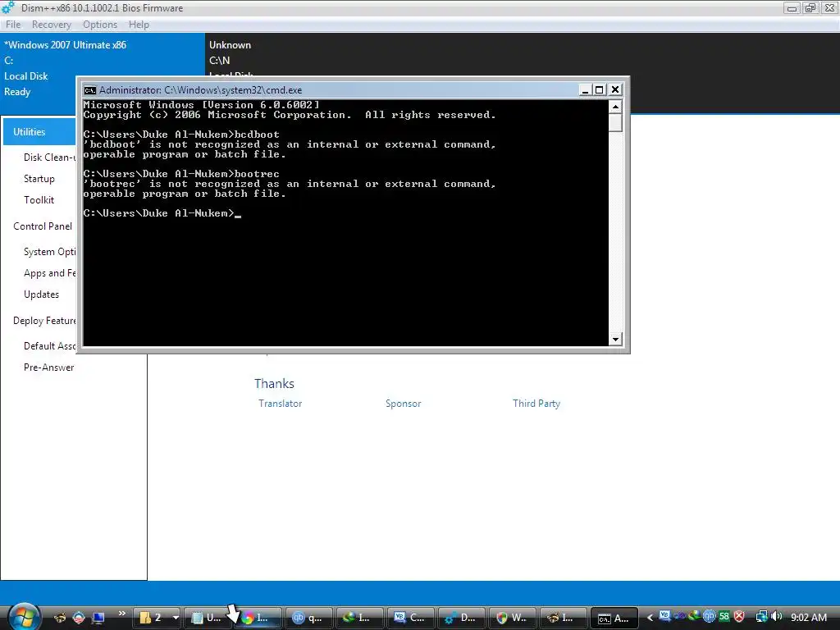Open the Dism++ Options menu
This screenshot has width=840, height=630.
tap(99, 25)
